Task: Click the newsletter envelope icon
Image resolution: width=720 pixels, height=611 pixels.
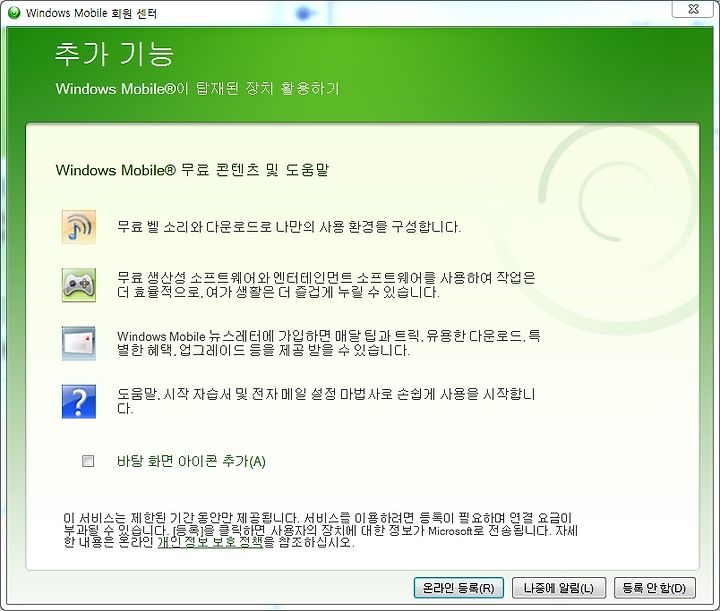Action: [79, 343]
